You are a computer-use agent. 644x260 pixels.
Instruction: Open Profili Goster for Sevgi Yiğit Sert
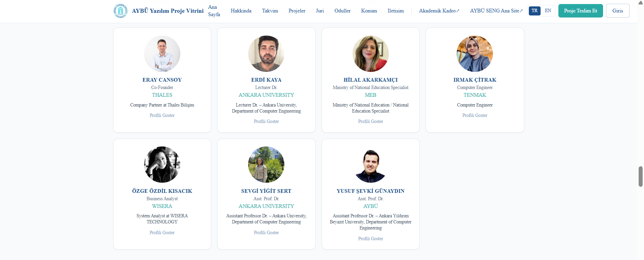266,232
